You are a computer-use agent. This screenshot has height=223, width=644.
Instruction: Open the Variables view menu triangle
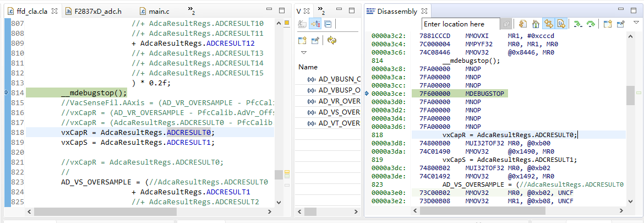[x=303, y=52]
